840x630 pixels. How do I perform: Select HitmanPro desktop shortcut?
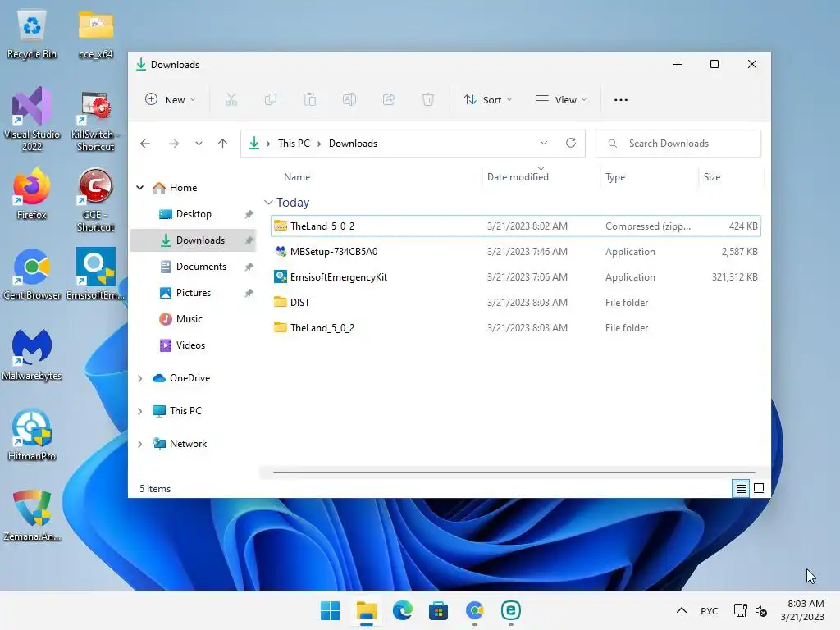click(32, 435)
